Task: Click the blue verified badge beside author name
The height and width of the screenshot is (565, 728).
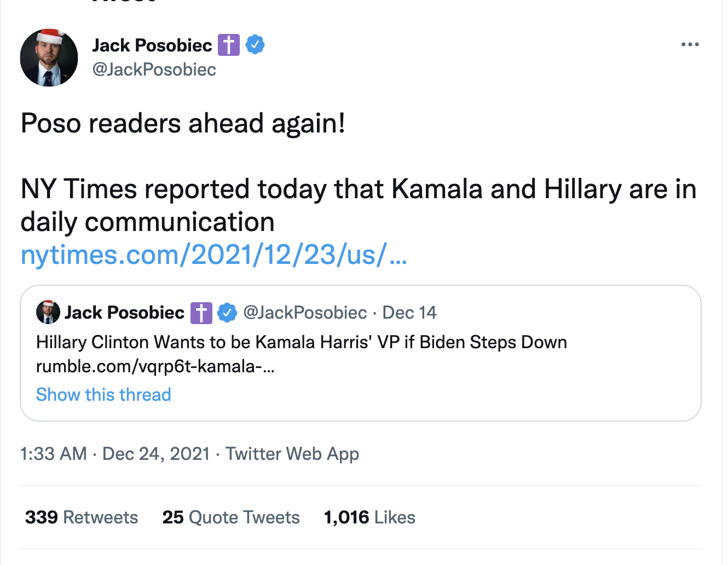Action: pyautogui.click(x=255, y=44)
